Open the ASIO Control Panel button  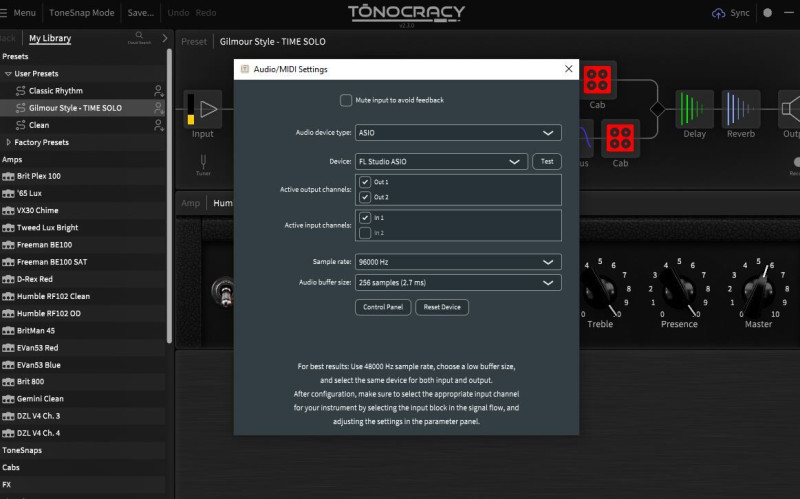pyautogui.click(x=383, y=307)
